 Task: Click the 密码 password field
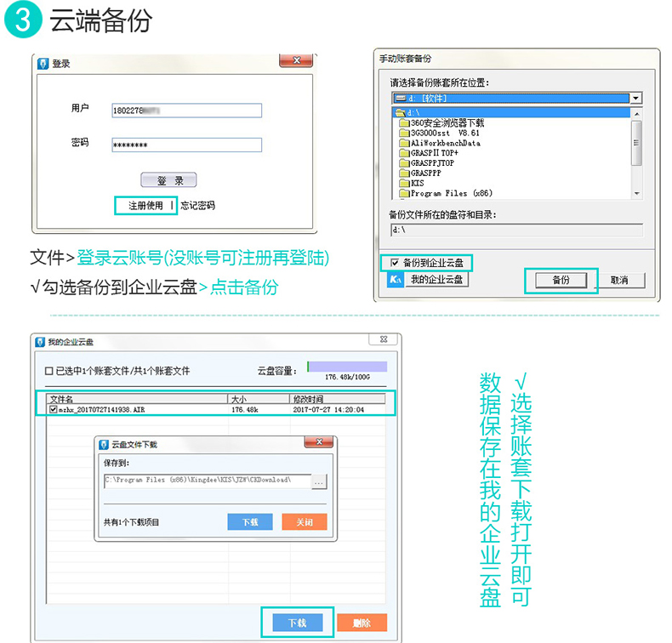pyautogui.click(x=186, y=145)
